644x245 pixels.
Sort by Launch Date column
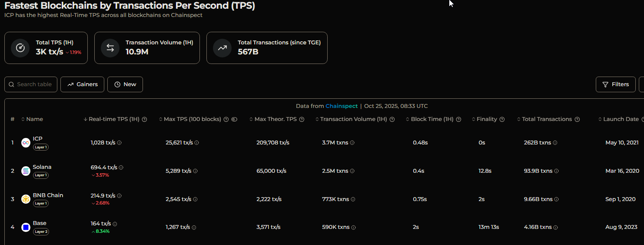(621, 119)
